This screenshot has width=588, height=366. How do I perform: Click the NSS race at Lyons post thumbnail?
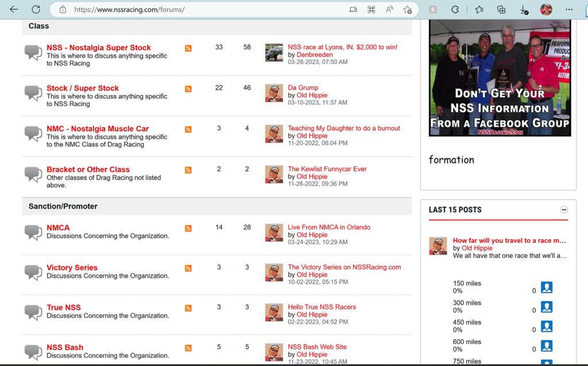pos(274,52)
